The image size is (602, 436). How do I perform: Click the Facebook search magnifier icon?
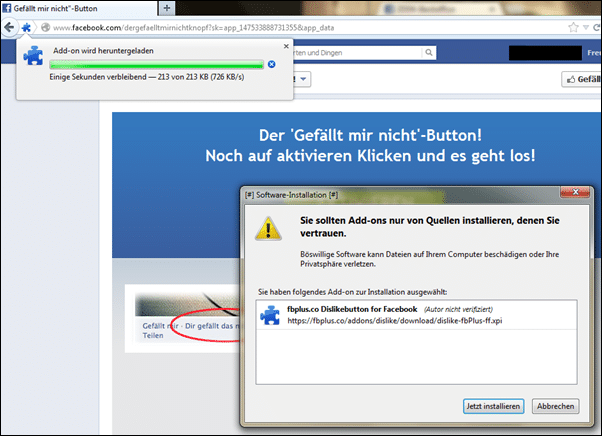pyautogui.click(x=429, y=53)
